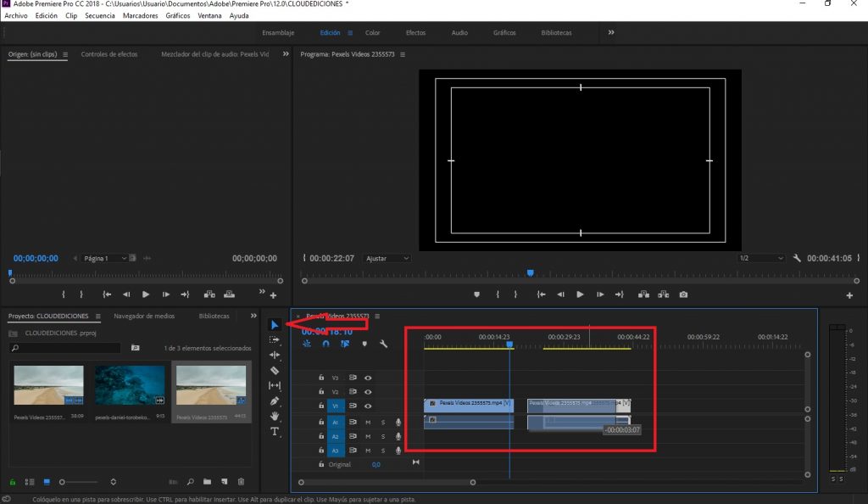The height and width of the screenshot is (504, 868).
Task: Select the Ripple Edit tool
Action: pos(275,355)
